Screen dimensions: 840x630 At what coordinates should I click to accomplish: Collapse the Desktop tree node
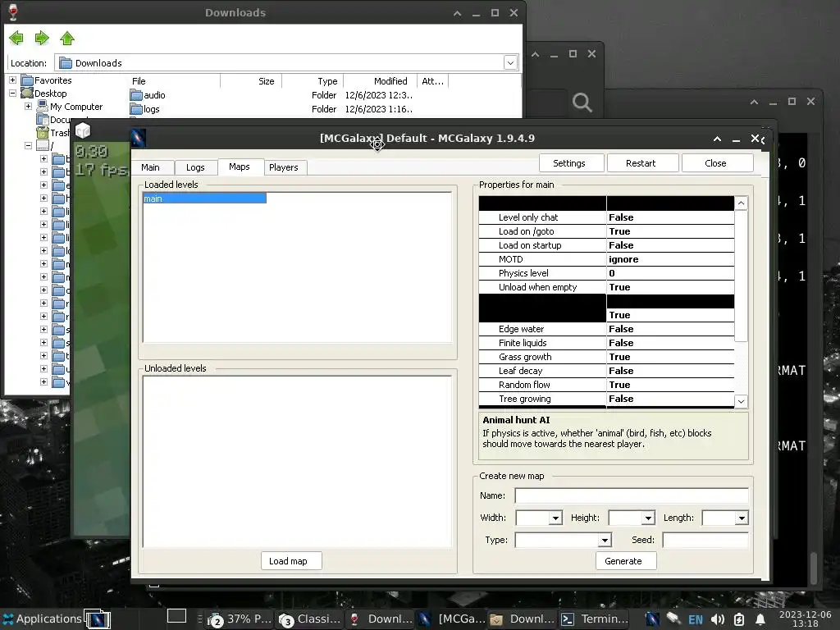point(12,94)
